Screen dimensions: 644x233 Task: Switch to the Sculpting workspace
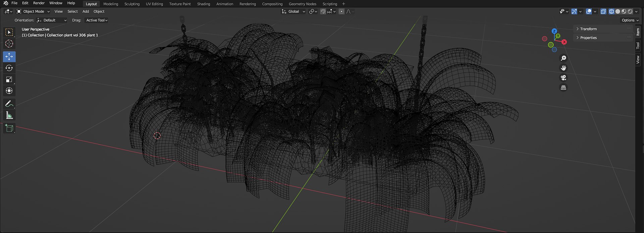[132, 4]
